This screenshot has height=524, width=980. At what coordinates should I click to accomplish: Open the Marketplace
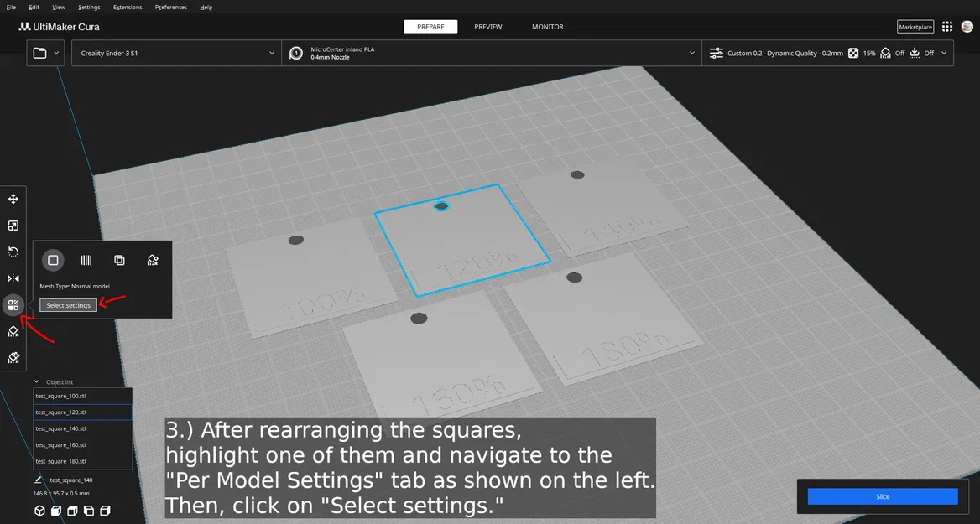click(x=915, y=27)
